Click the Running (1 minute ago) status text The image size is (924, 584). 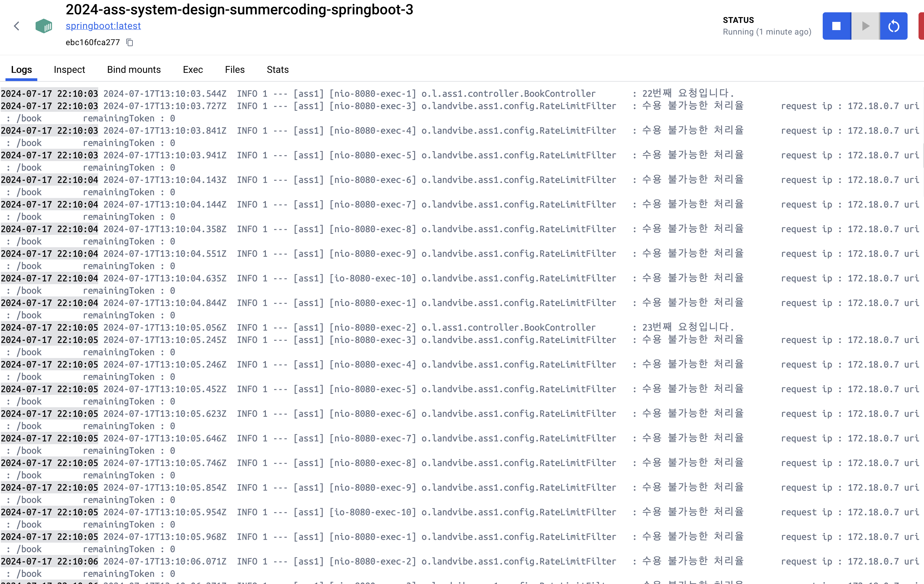(x=767, y=32)
